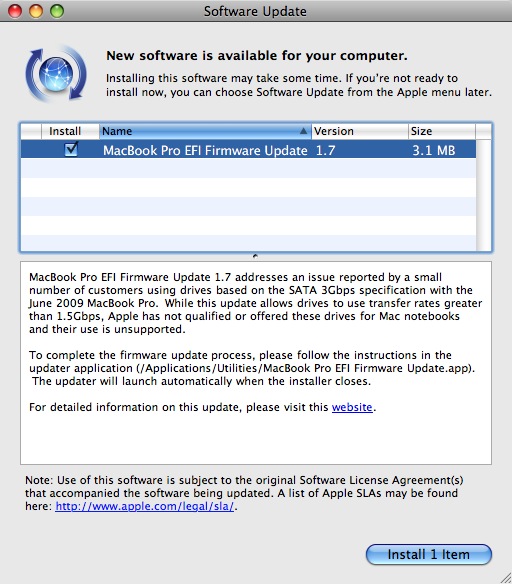Sort updates by the Size column header
The width and height of the screenshot is (512, 584).
[x=442, y=131]
